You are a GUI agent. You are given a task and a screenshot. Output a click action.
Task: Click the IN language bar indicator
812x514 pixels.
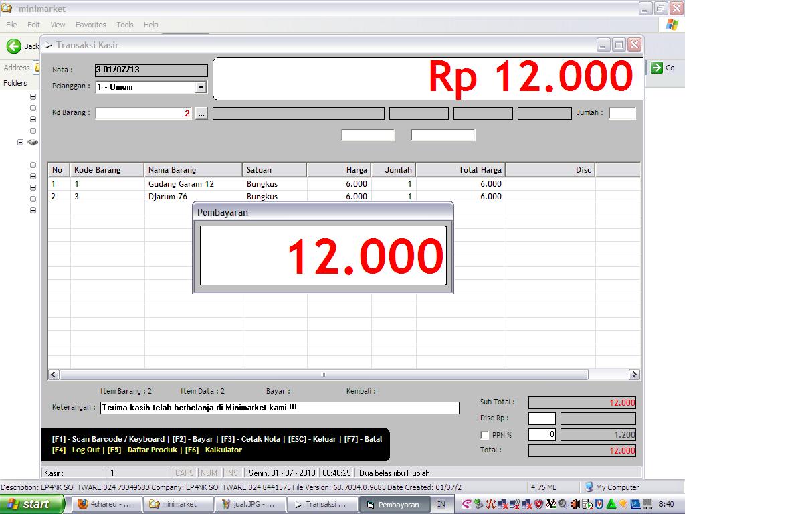(441, 504)
